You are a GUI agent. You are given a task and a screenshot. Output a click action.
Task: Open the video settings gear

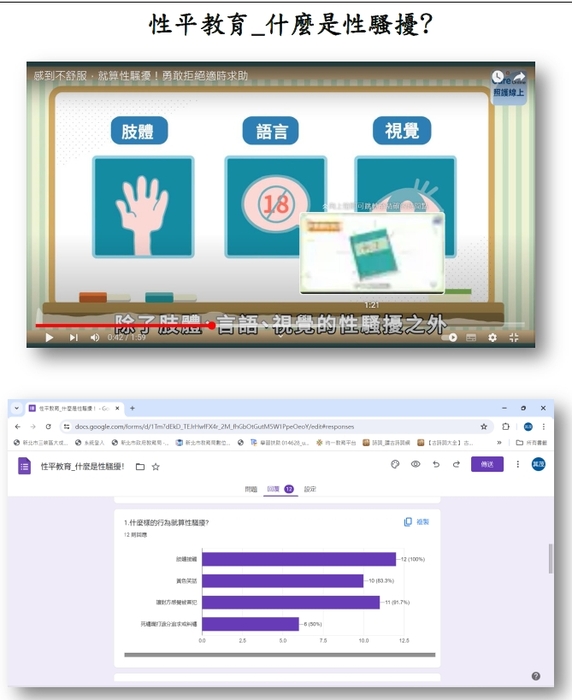click(493, 338)
